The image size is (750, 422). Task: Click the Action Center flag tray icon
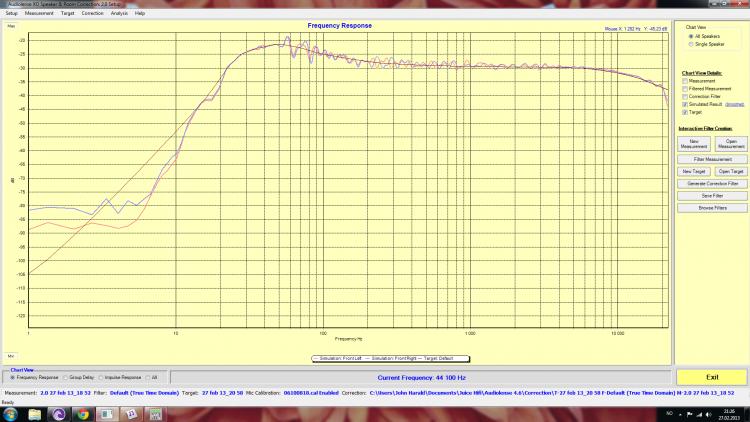689,414
